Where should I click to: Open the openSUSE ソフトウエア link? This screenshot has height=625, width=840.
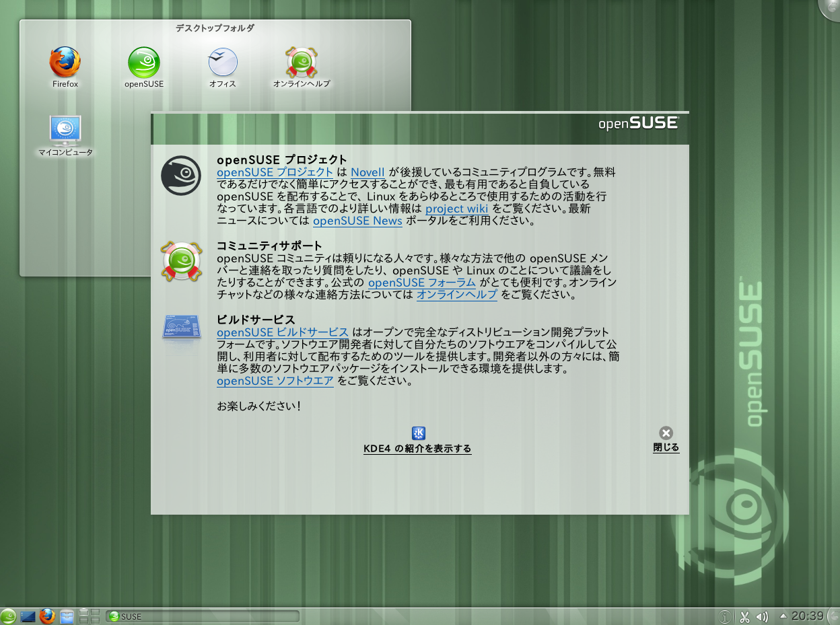(275, 381)
